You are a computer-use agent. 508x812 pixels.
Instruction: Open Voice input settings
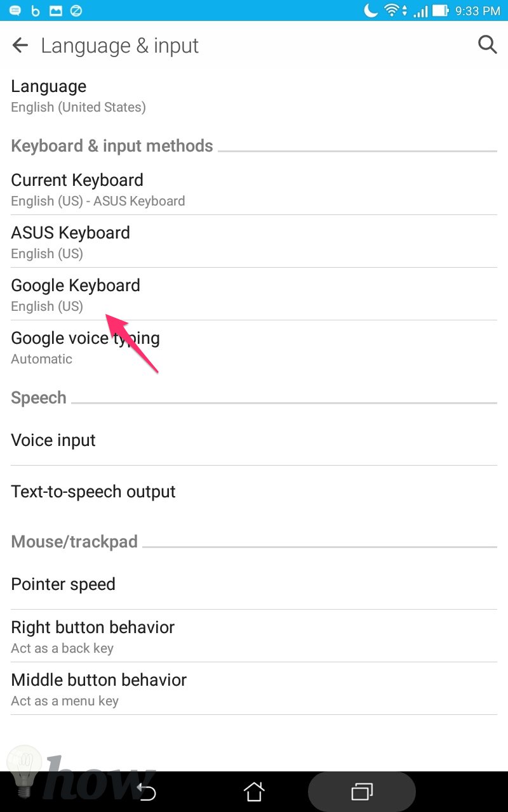254,440
